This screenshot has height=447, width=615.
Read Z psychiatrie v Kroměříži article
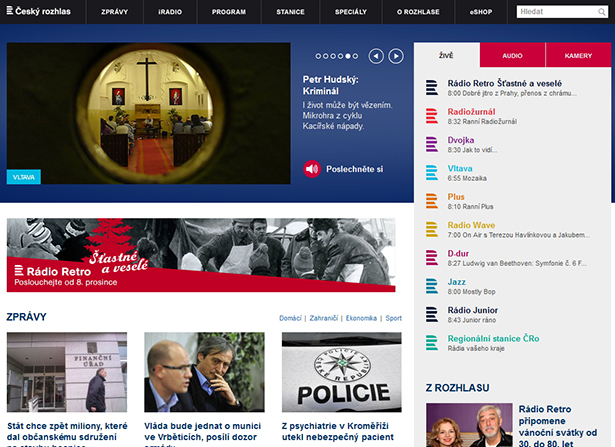(x=338, y=431)
